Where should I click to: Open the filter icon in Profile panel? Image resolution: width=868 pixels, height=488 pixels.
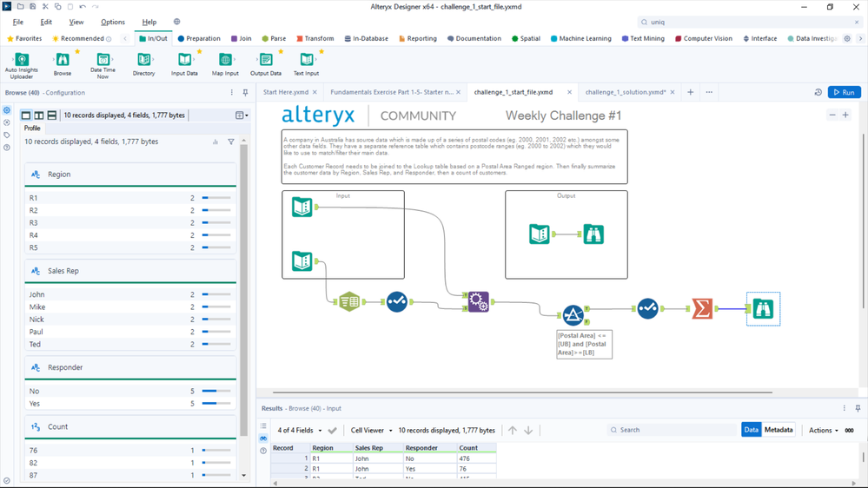click(231, 142)
